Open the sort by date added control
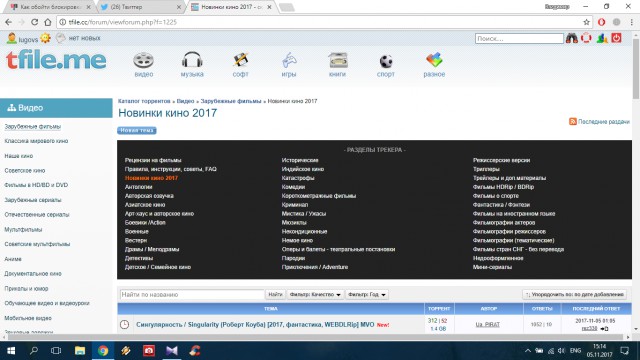 click(x=574, y=294)
